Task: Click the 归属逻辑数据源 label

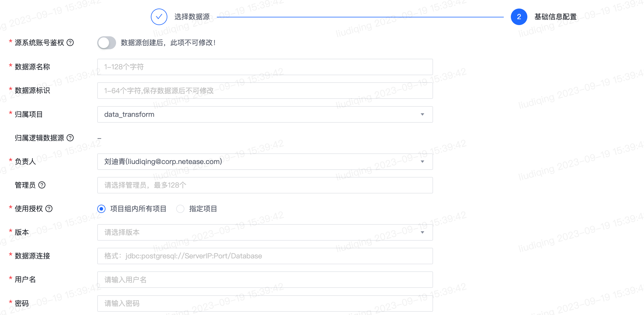Action: point(39,138)
